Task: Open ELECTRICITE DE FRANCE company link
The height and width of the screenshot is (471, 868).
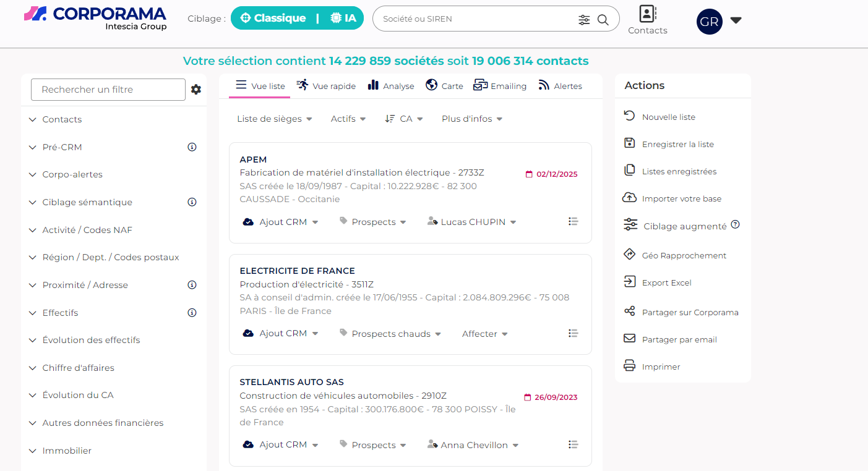Action: [x=297, y=271]
